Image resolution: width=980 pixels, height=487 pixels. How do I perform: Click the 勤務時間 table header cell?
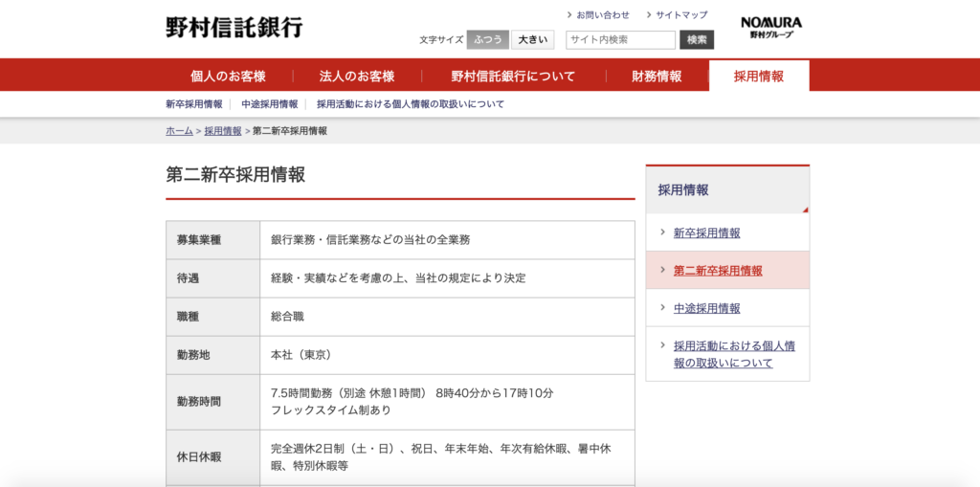point(213,402)
